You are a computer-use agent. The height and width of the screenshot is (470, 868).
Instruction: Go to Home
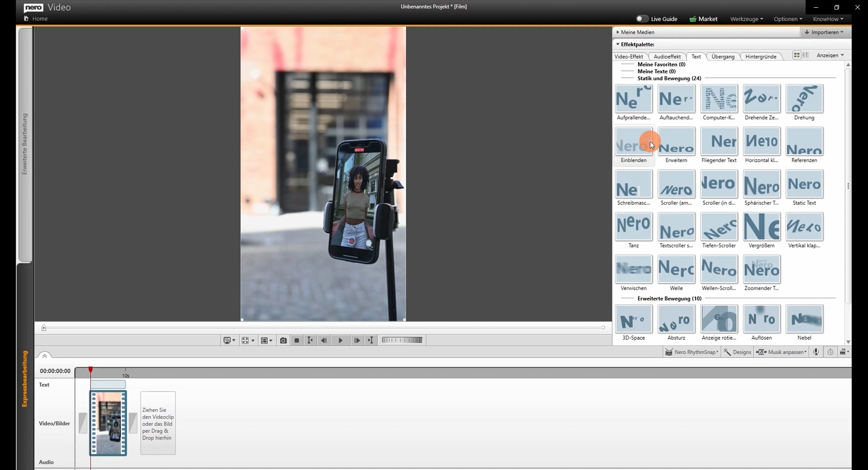36,19
